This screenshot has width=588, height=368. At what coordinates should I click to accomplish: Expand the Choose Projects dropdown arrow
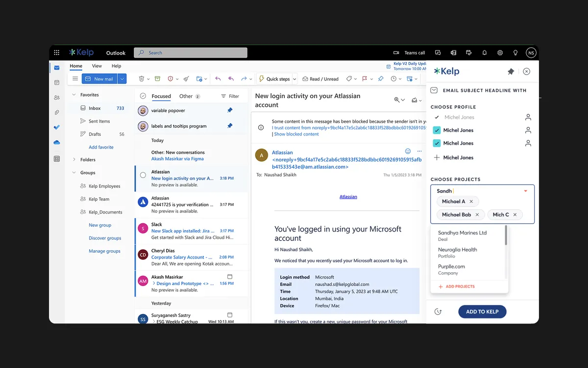click(525, 191)
